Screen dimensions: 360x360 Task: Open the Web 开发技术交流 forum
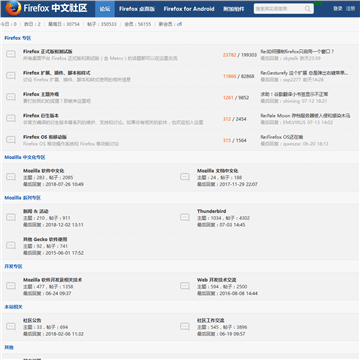[x=217, y=280]
